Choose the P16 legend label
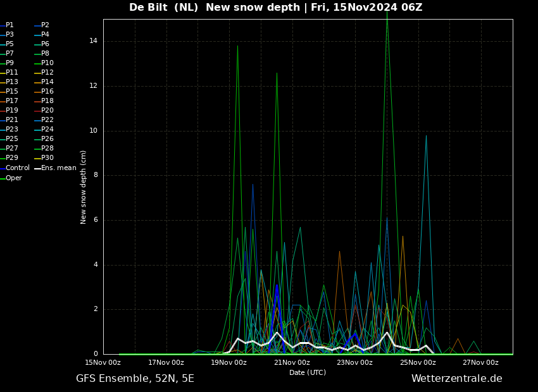The width and height of the screenshot is (538, 392). click(x=47, y=92)
